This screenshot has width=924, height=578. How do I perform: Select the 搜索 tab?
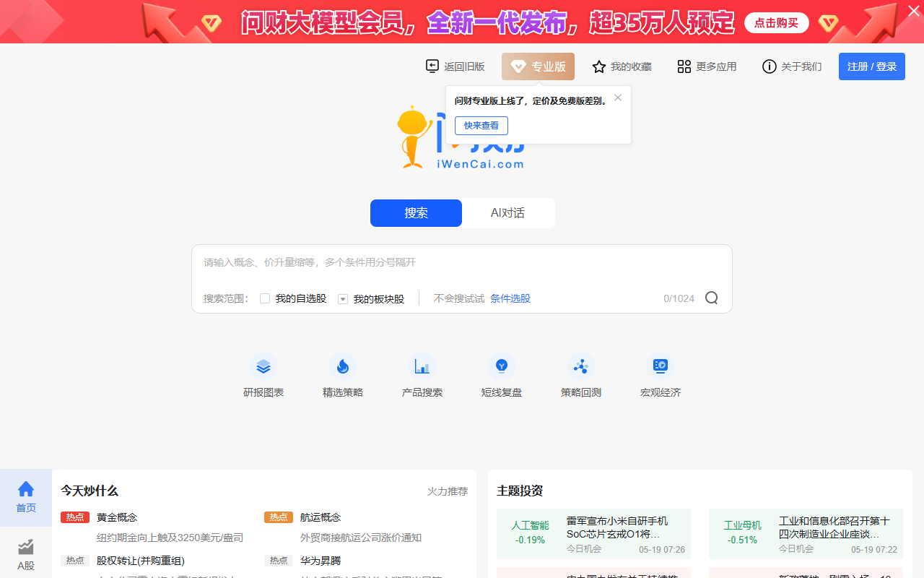tap(416, 213)
